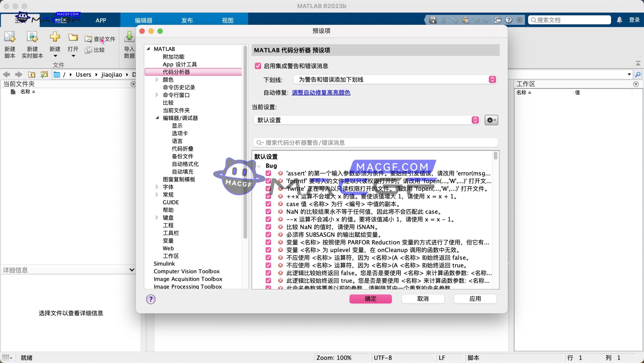Screen dimensions: 644x363
Task: Collapse the 编辑器/调试器 tree section
Action: (157, 118)
